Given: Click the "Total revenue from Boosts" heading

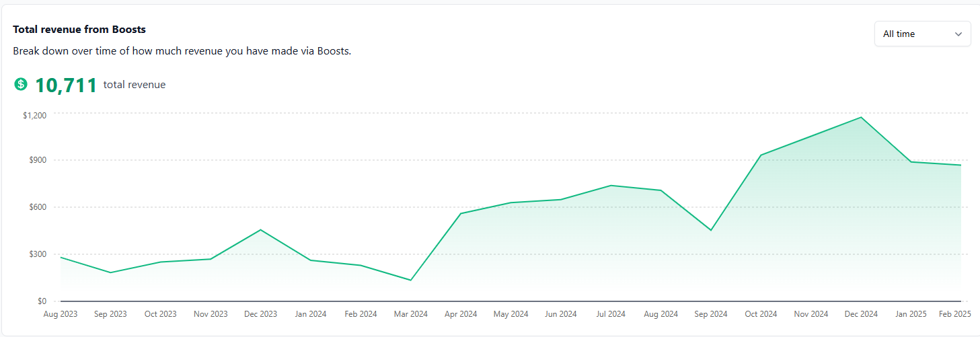Looking at the screenshot, I should [x=79, y=30].
